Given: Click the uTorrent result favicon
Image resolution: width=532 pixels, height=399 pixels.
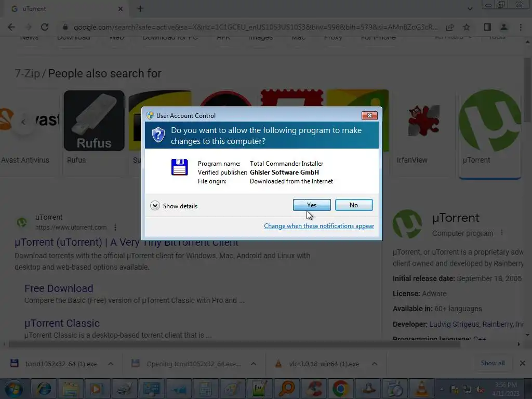Looking at the screenshot, I should pos(22,222).
